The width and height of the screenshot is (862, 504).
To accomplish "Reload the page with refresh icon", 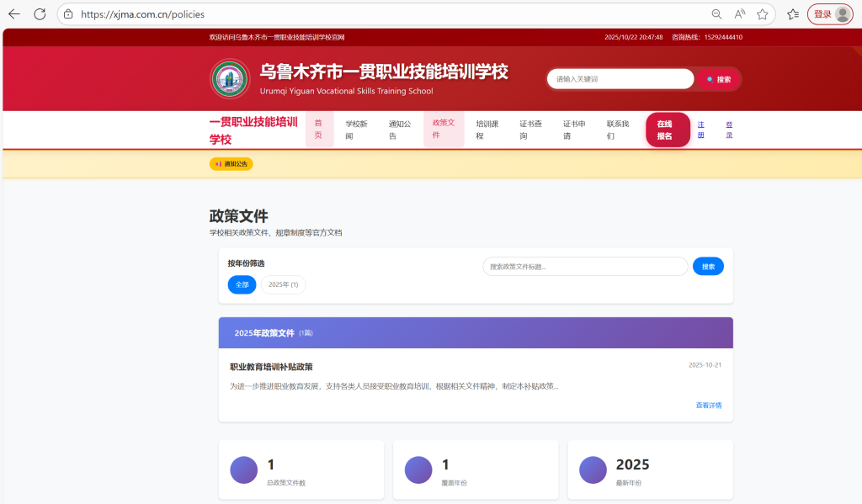I will click(40, 14).
